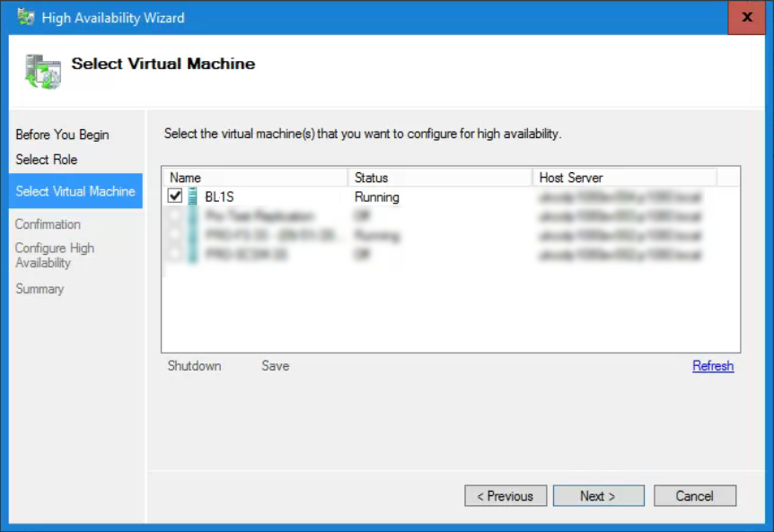This screenshot has height=532, width=774.
Task: Sort the list by the Status column
Action: (440, 178)
